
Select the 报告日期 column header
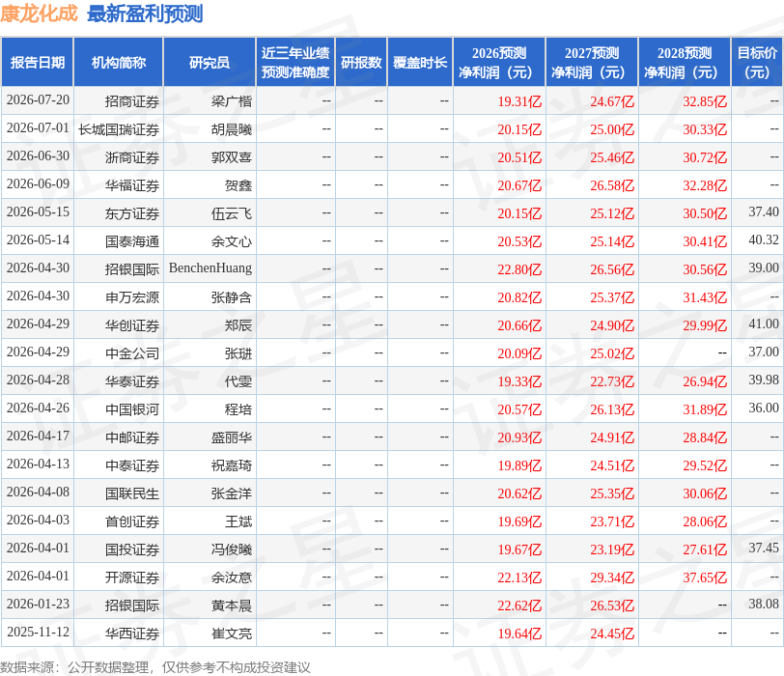(x=38, y=62)
